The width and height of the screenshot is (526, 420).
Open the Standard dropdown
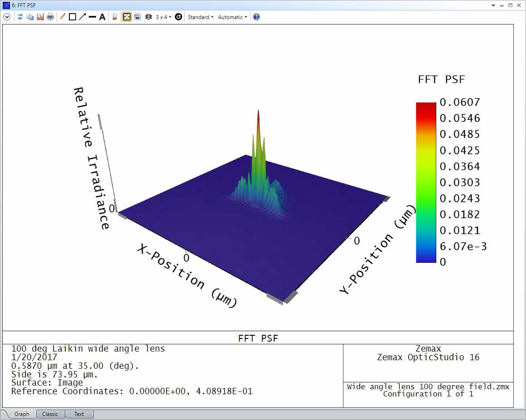coord(201,17)
